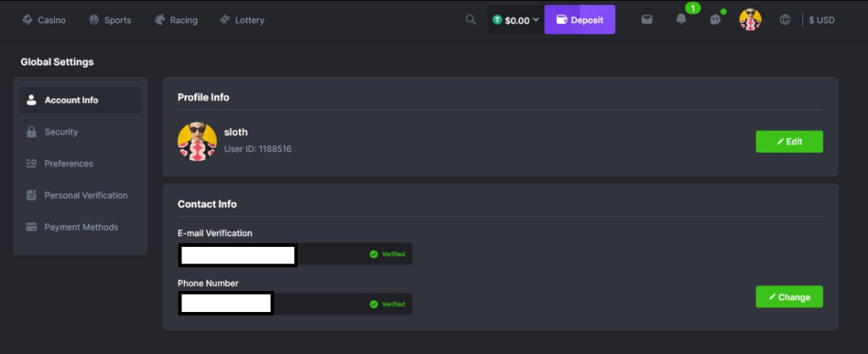Click the globe language icon
This screenshot has width=868, height=354.
(785, 20)
